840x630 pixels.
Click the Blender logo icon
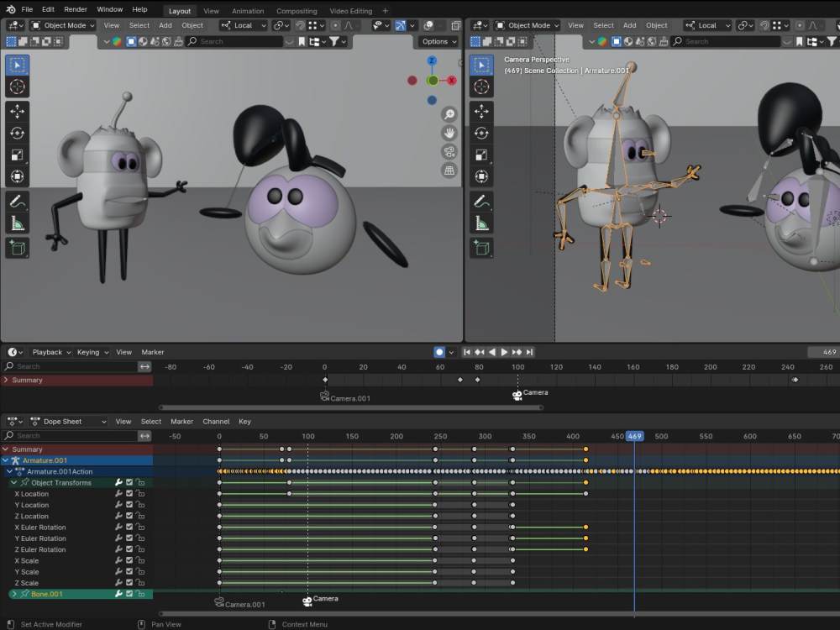pos(11,9)
